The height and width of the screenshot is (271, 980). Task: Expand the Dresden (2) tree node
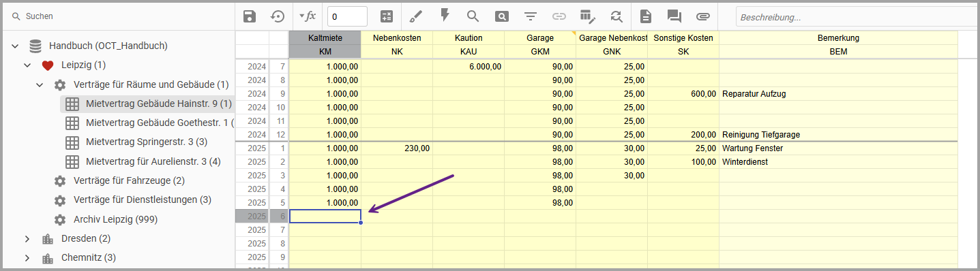point(27,238)
